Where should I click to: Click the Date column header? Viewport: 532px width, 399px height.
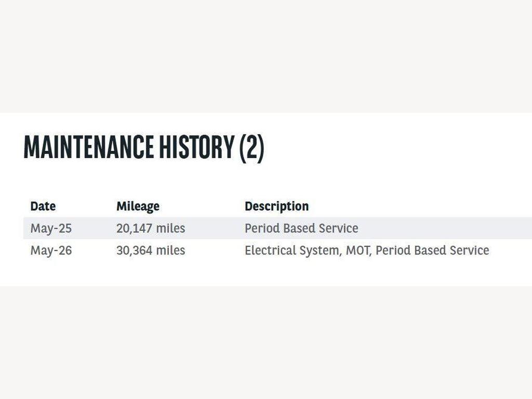click(x=43, y=206)
